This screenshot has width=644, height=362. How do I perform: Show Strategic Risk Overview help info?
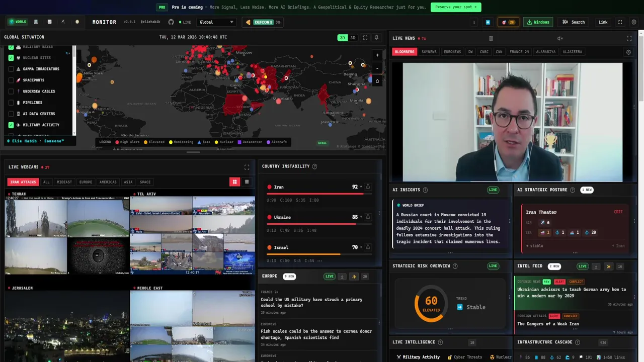tap(455, 266)
